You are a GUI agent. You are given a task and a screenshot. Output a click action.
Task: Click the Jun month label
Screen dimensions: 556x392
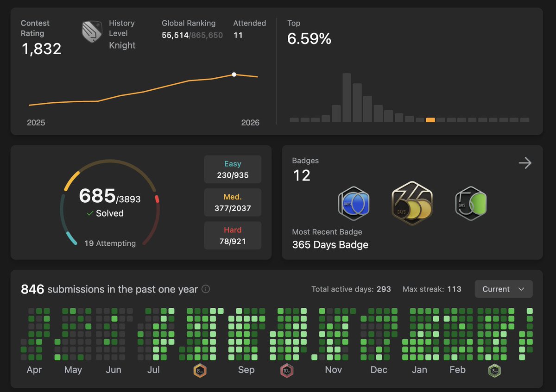(114, 370)
